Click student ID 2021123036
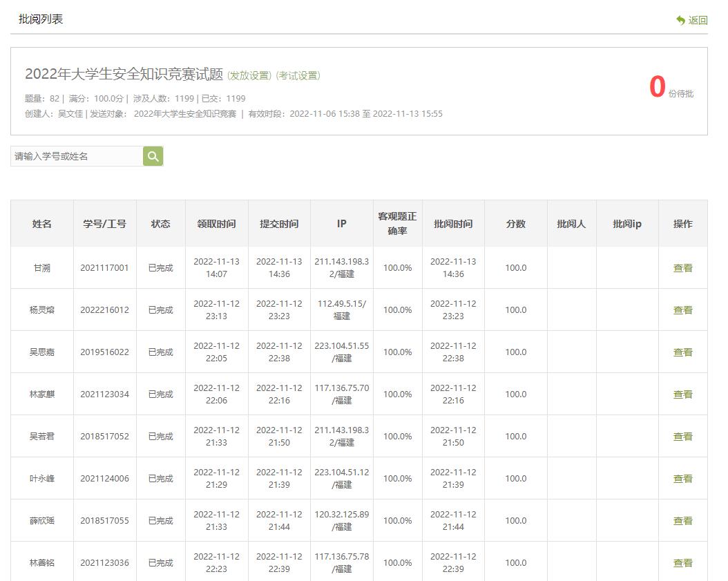This screenshot has width=728, height=581. (104, 563)
